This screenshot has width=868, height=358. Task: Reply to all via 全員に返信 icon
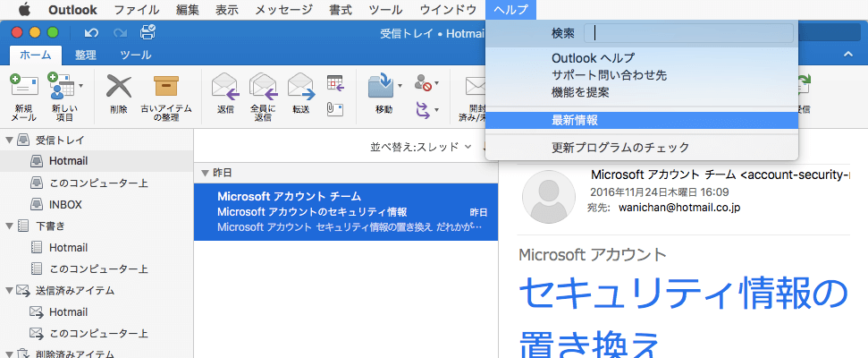(263, 86)
